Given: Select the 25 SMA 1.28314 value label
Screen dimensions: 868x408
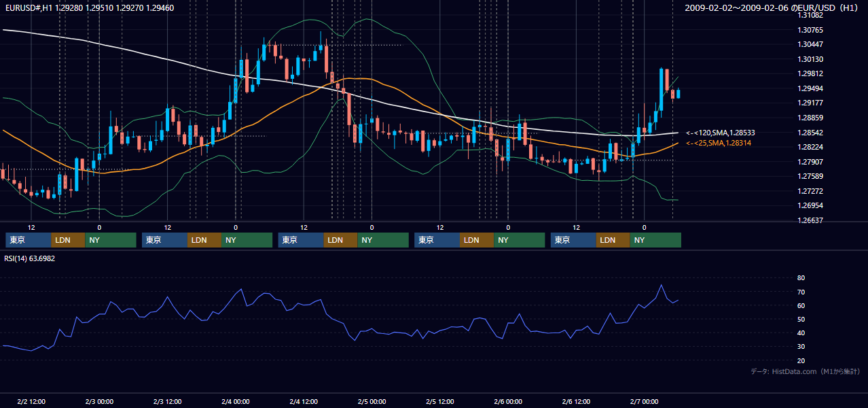Looking at the screenshot, I should pyautogui.click(x=719, y=143).
